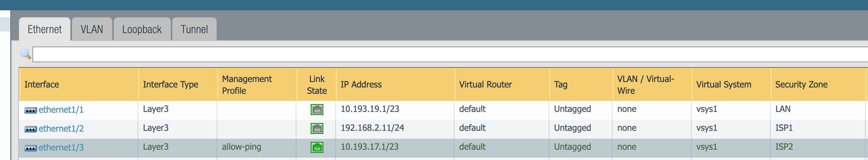Click the ethernet1/3 interface icon
This screenshot has width=868, height=160.
point(30,148)
